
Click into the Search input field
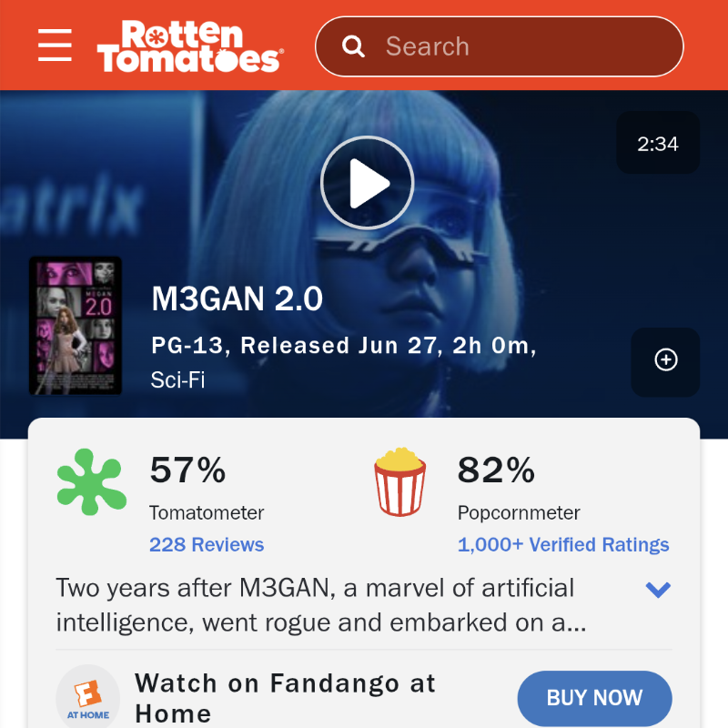(499, 46)
